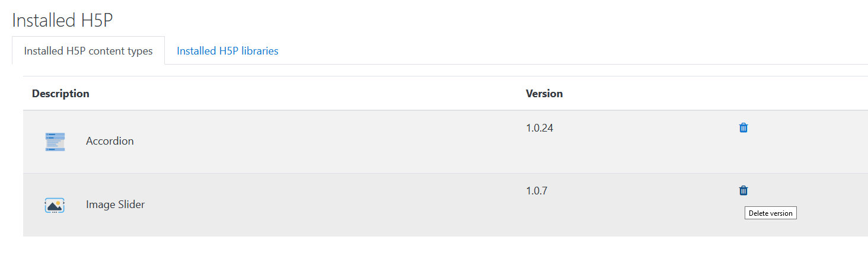This screenshot has width=868, height=262.
Task: Select the version number 1.0.24
Action: 540,127
